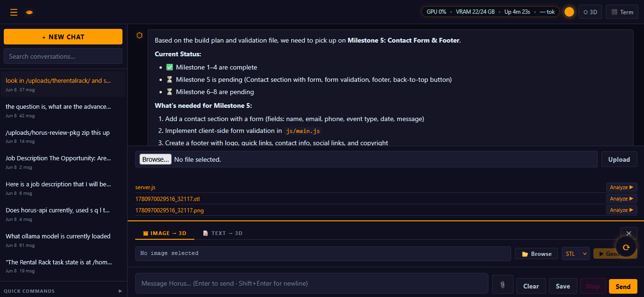The height and width of the screenshot is (297, 644).
Task: Analyze the 1780970029516_32117.stl file
Action: [x=621, y=199]
